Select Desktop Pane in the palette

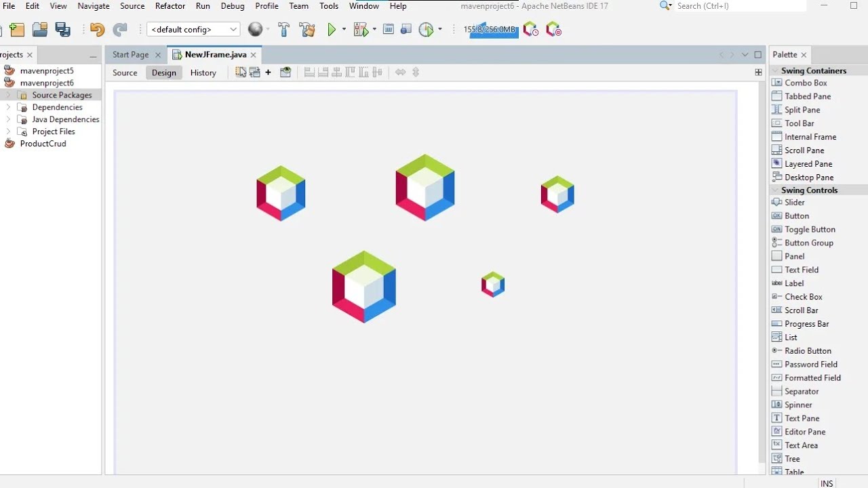(x=808, y=178)
